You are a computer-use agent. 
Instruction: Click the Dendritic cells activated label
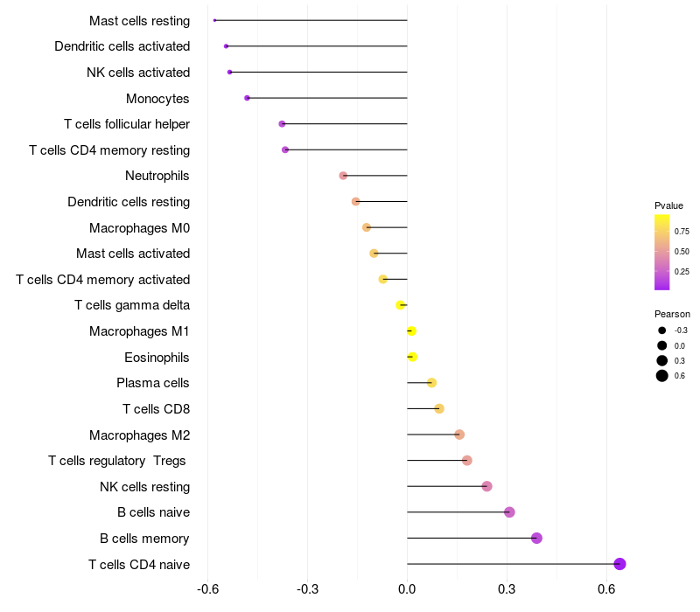point(122,46)
